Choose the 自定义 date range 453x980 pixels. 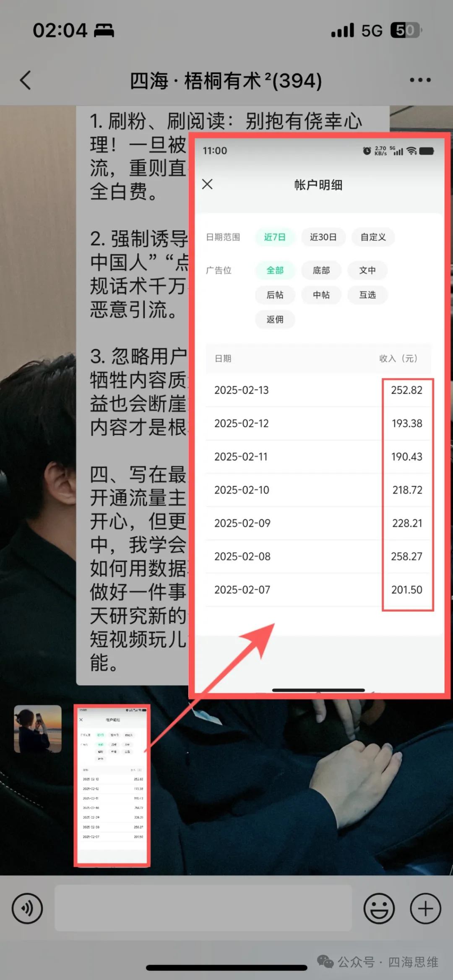[373, 237]
